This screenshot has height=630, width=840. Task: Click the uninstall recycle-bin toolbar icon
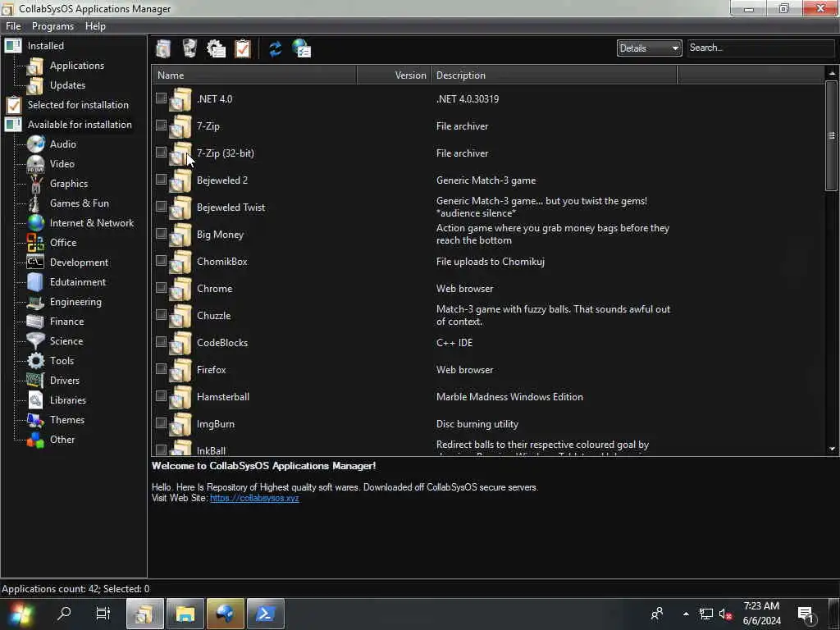click(189, 48)
